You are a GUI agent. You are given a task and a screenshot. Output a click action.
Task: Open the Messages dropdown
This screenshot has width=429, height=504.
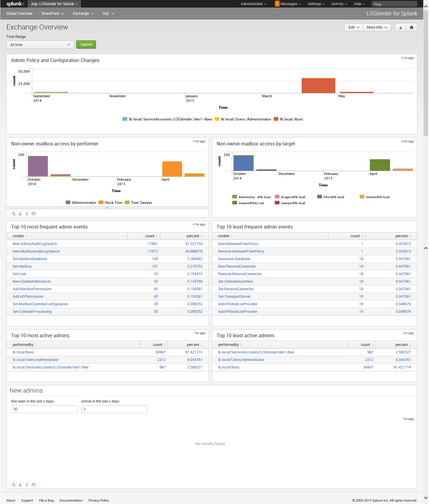tap(291, 4)
